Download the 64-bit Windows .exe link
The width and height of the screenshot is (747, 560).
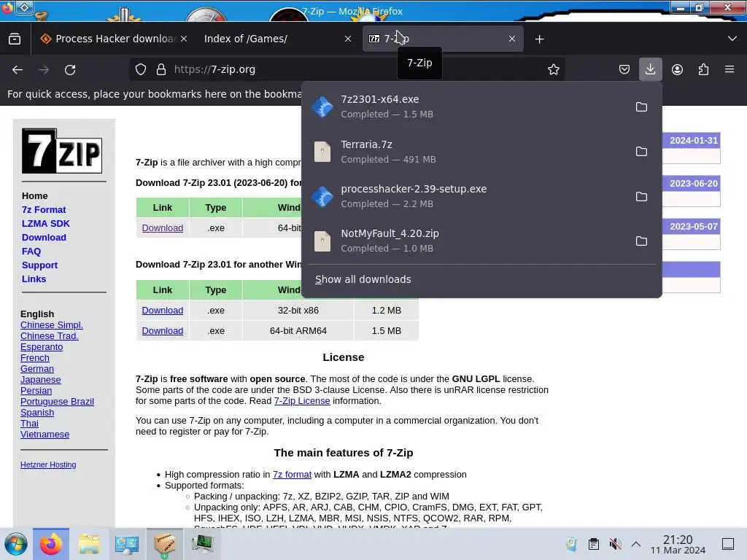[163, 227]
